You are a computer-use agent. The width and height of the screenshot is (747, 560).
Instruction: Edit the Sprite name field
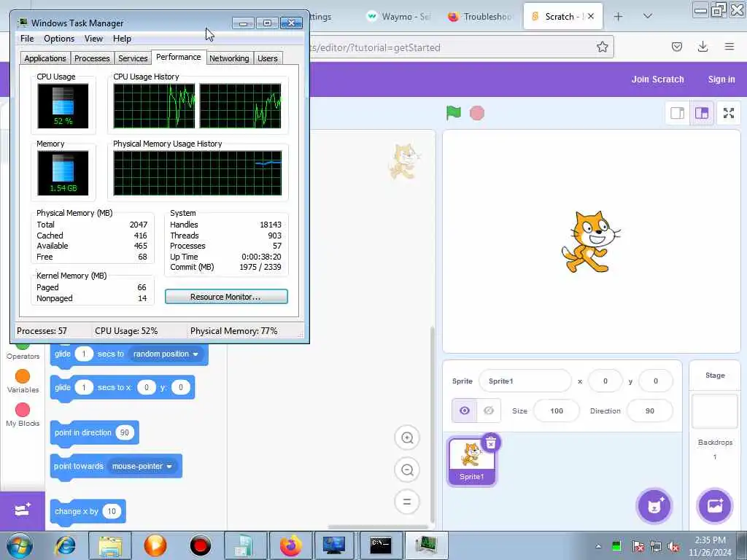525,381
